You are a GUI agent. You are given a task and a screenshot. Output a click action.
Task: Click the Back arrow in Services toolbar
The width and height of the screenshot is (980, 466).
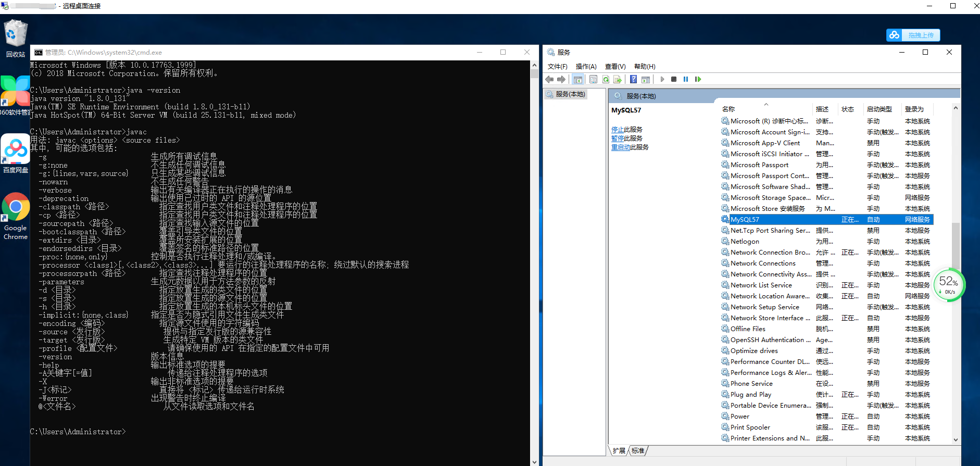549,79
